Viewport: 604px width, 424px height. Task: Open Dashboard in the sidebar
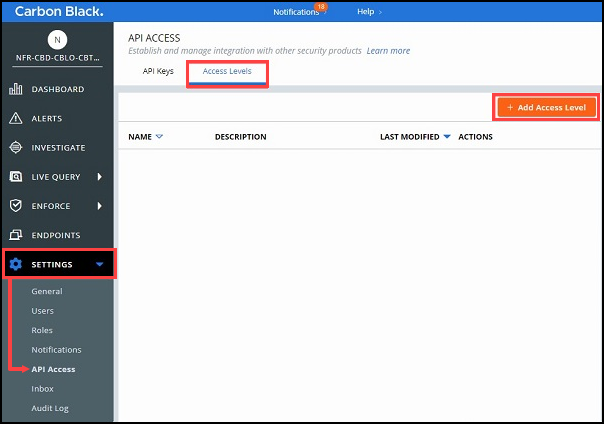(57, 89)
